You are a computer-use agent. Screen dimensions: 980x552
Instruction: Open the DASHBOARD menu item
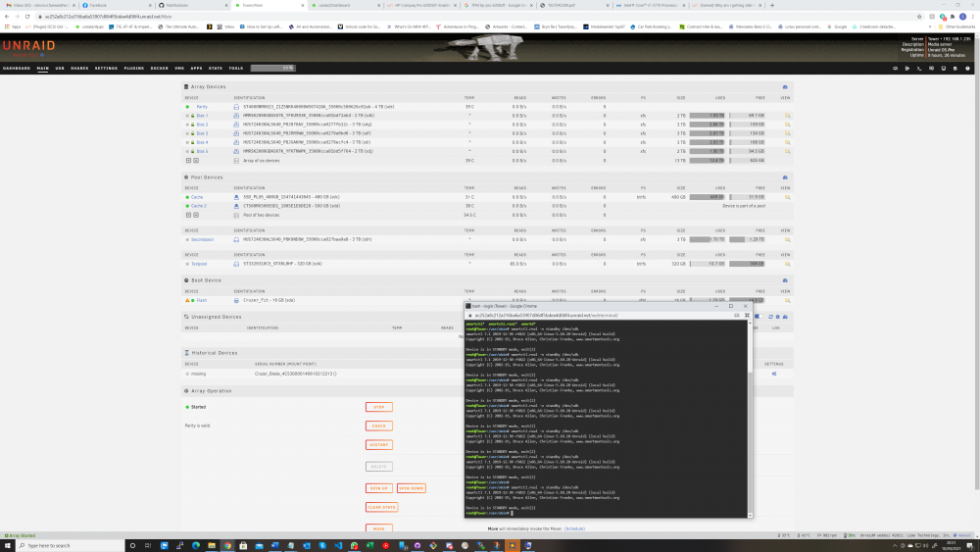pos(17,68)
